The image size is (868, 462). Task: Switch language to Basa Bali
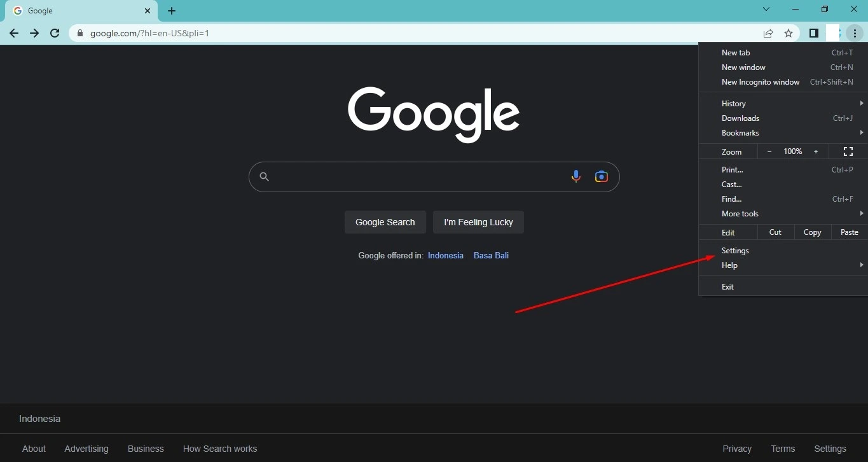click(x=491, y=255)
